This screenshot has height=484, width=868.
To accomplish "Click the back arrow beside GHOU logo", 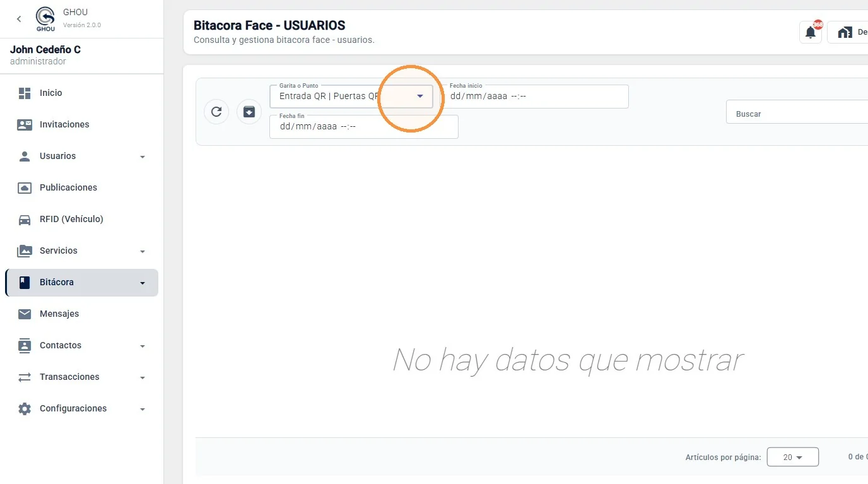I will [19, 19].
